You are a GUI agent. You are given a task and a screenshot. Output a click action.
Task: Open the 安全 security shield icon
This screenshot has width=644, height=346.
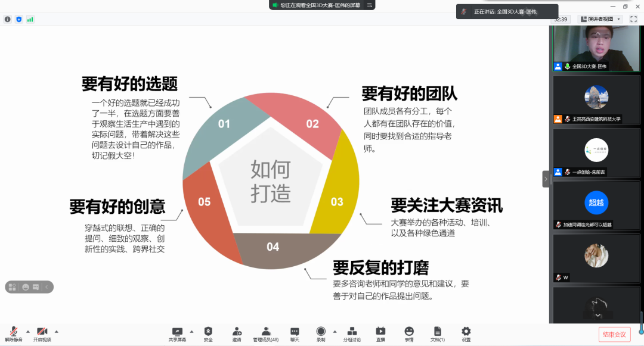(208, 333)
